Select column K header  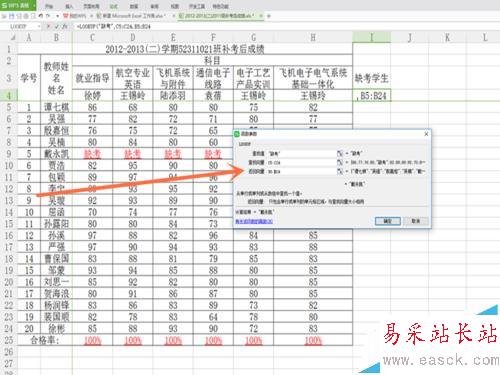point(447,37)
